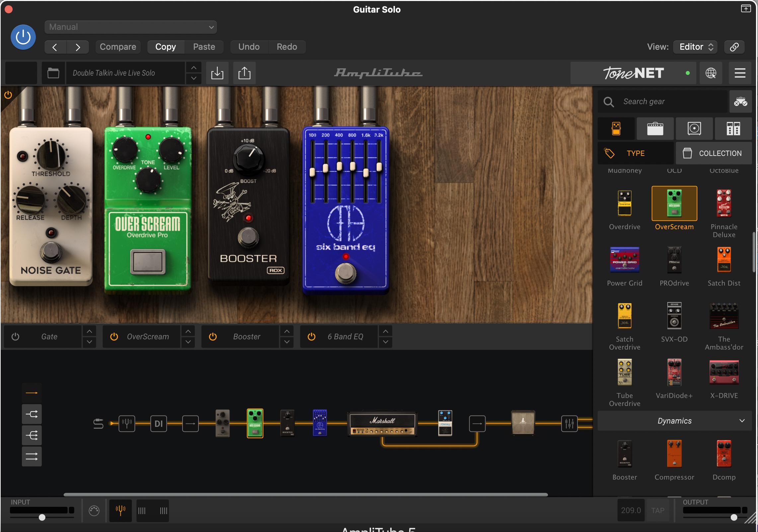Select the amp gear category icon
The image size is (758, 532).
[655, 129]
